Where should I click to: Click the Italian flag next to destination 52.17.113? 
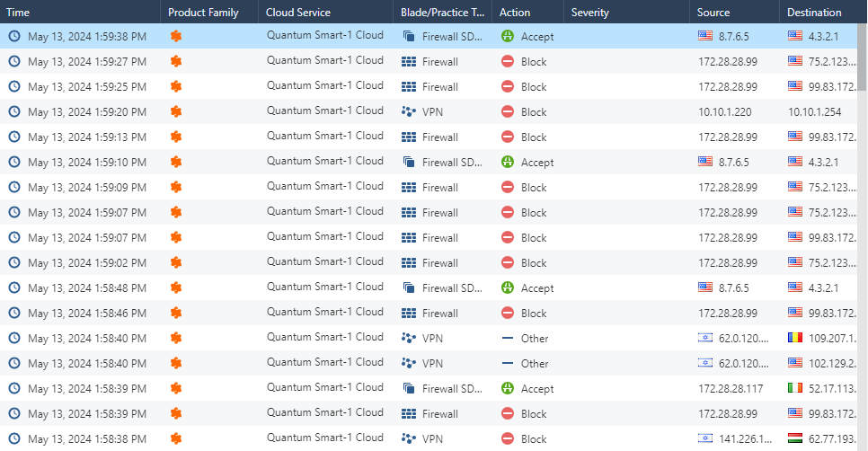pyautogui.click(x=794, y=389)
